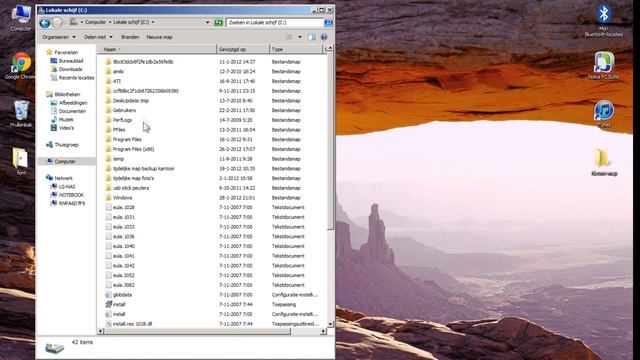Click the horizontal scrollbar right arrow
Viewport: 640px width, 360px height.
coord(323,331)
